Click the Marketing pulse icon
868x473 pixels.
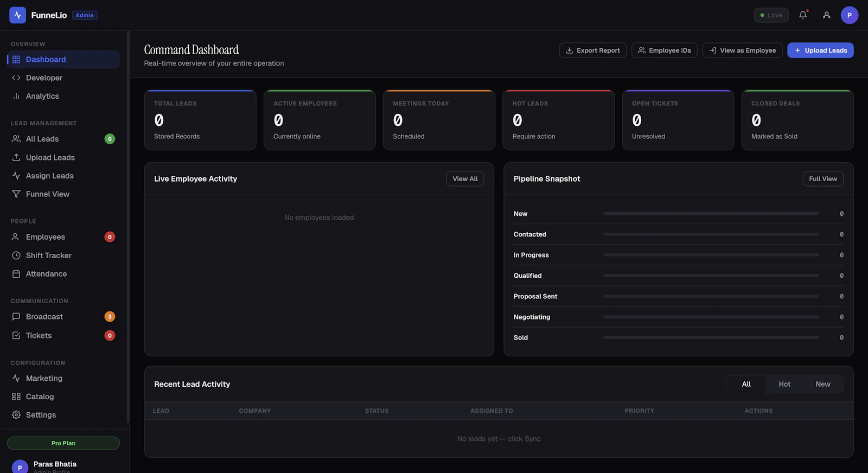click(x=16, y=379)
